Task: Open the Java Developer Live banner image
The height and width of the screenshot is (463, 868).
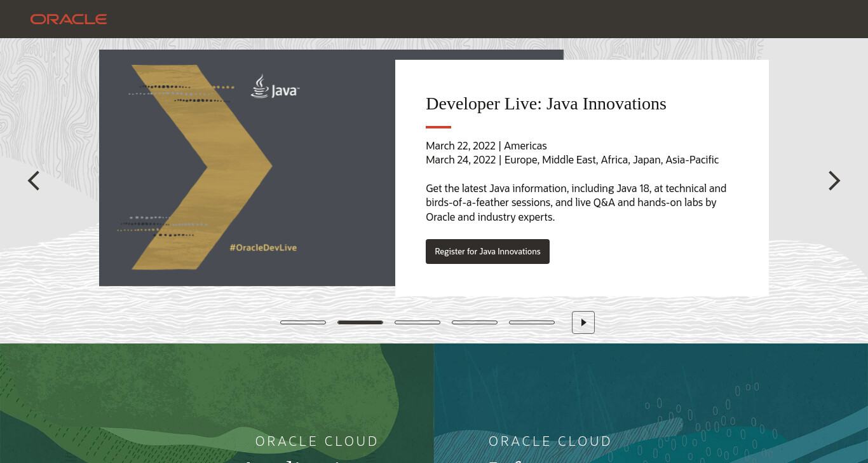Action: (247, 168)
